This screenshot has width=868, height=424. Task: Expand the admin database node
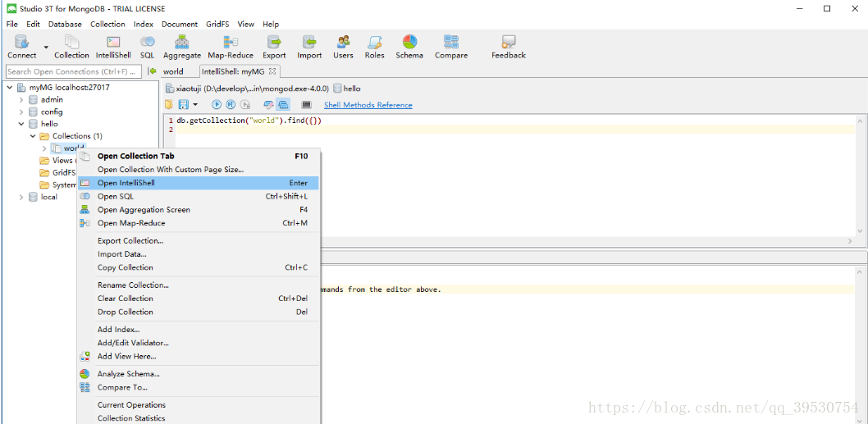pyautogui.click(x=21, y=99)
